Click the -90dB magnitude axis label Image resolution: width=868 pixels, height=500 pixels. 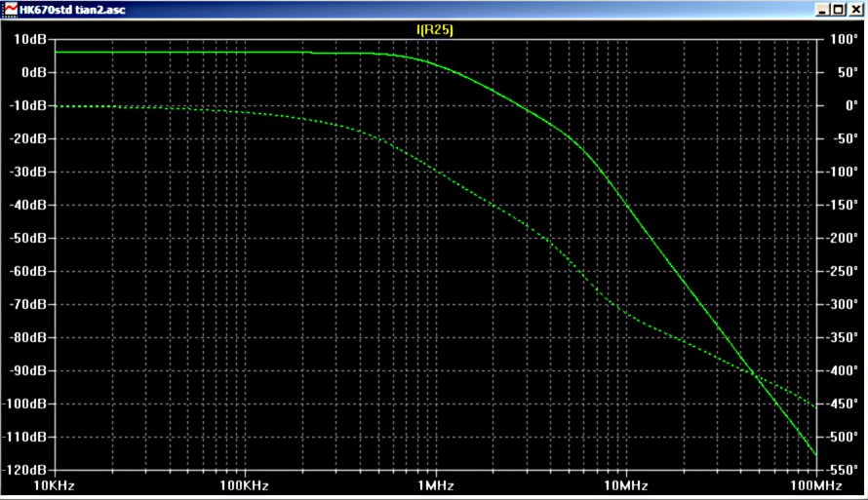28,370
